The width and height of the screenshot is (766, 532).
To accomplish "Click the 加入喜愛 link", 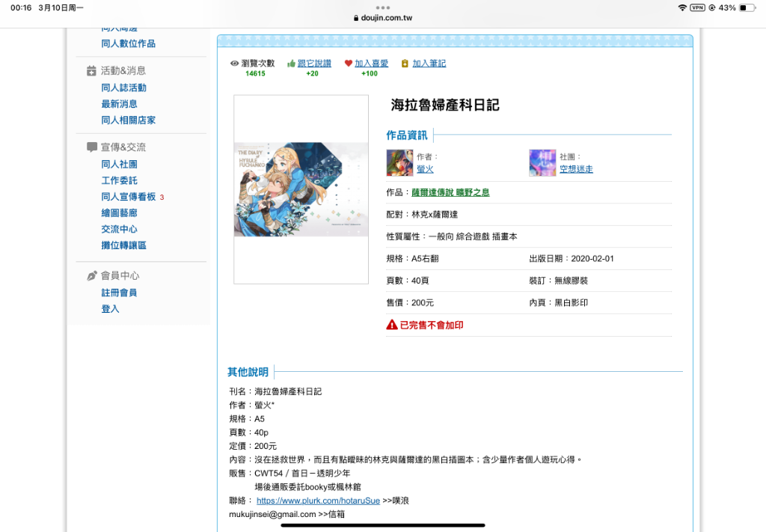I will [x=371, y=64].
